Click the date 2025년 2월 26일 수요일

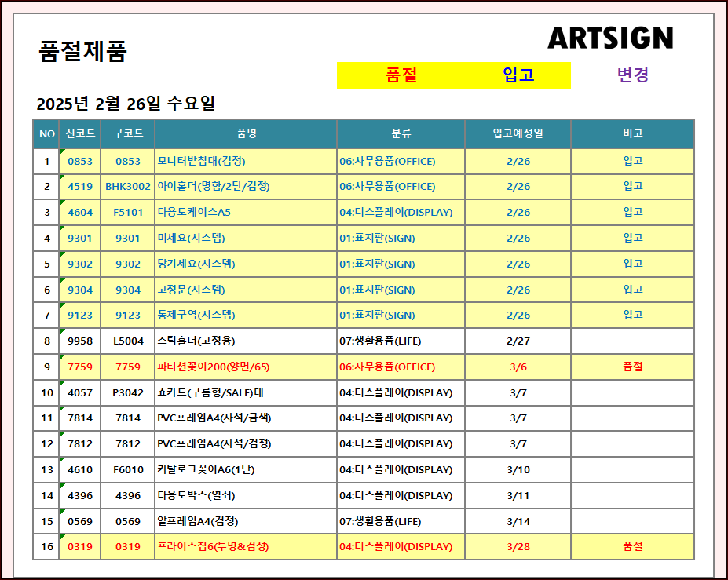click(x=126, y=104)
